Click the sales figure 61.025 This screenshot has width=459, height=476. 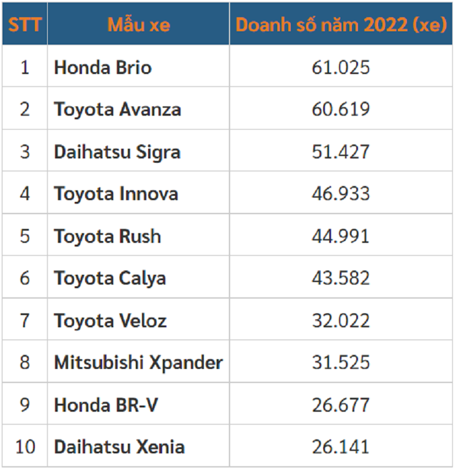pos(341,67)
